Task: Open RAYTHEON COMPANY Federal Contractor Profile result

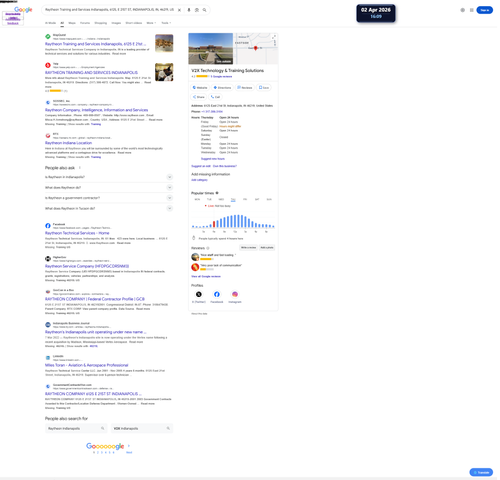Action: click(x=95, y=299)
